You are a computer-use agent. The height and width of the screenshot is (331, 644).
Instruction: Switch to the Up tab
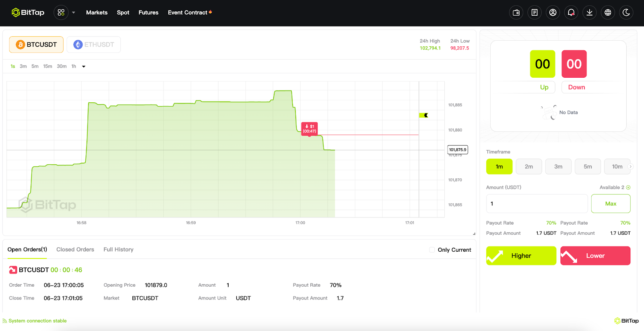pyautogui.click(x=544, y=87)
